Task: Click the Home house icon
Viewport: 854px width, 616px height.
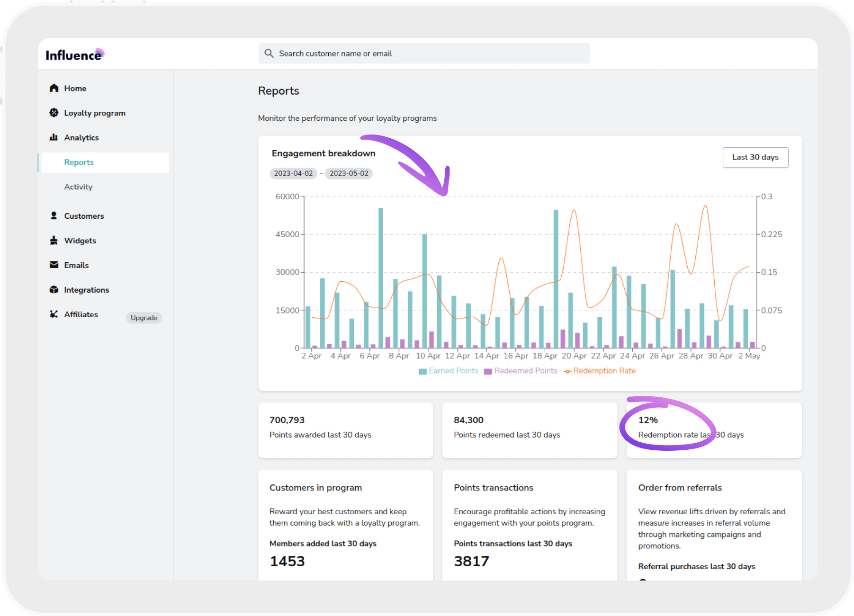Action: pos(54,88)
